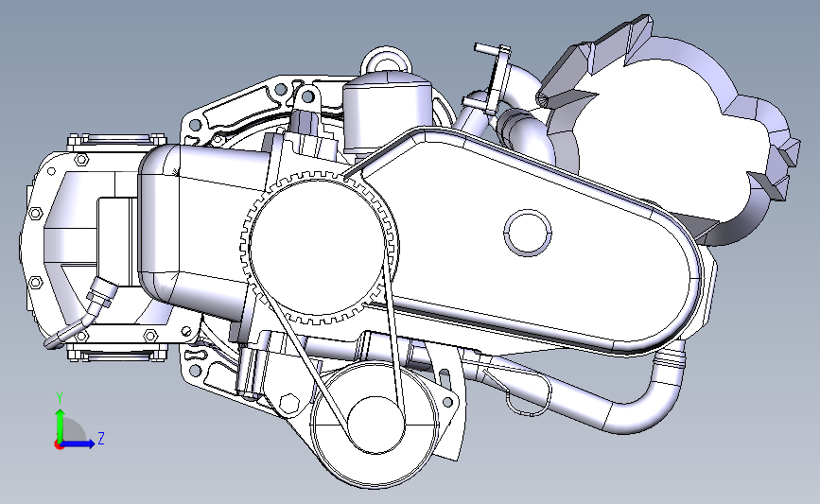The image size is (820, 504).
Task: Select the angled hose fitting at lower left
Action: click(x=86, y=313)
